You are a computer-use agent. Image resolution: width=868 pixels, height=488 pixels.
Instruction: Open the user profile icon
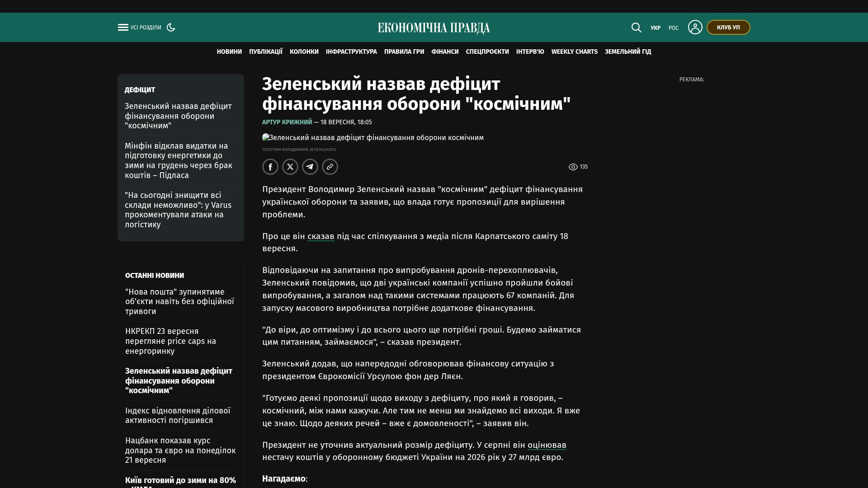(x=695, y=27)
